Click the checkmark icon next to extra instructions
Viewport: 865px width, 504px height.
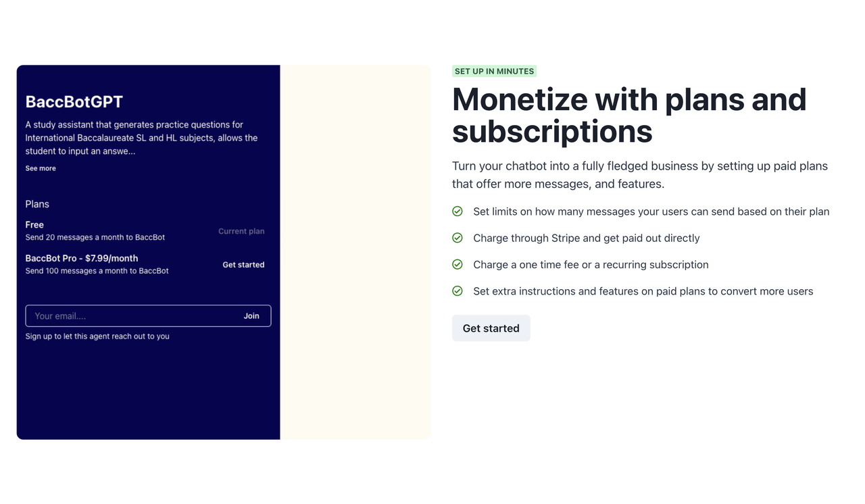click(x=458, y=291)
